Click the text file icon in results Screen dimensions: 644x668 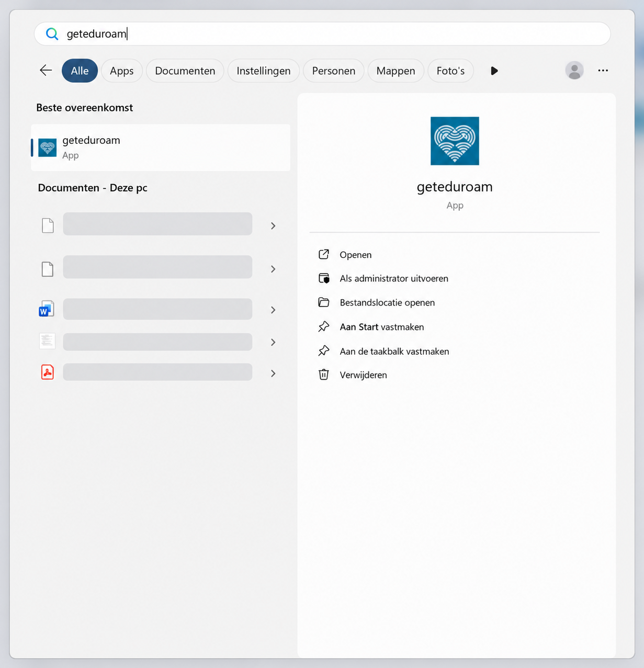47,341
